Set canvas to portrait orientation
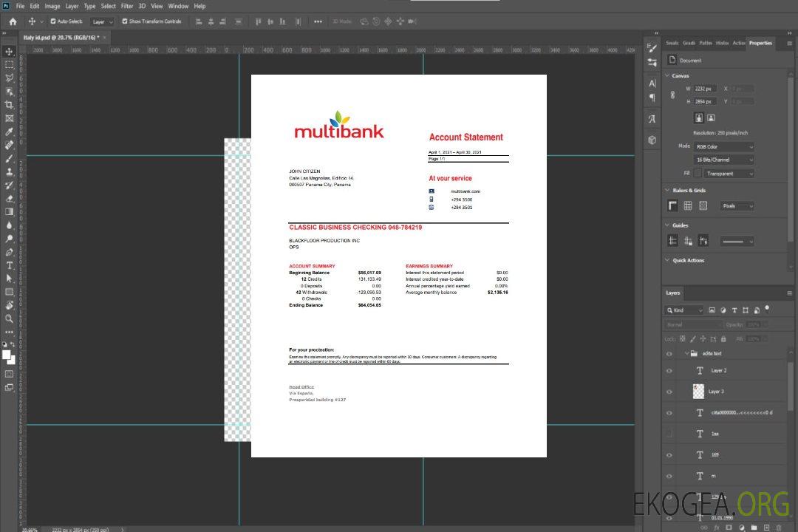Screen dimensions: 798x532 pyautogui.click(x=699, y=118)
